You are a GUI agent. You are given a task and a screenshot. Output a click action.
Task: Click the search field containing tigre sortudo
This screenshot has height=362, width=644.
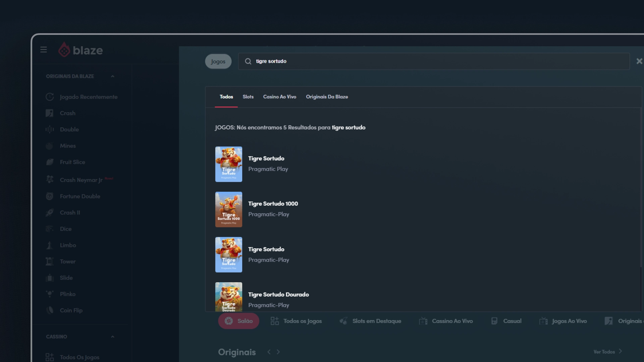pos(434,61)
